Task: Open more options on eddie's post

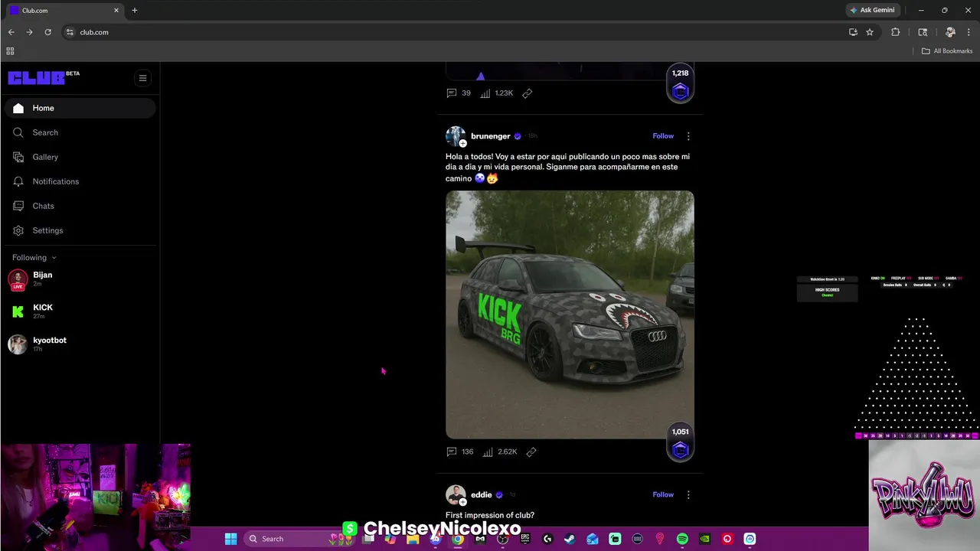Action: tap(688, 494)
